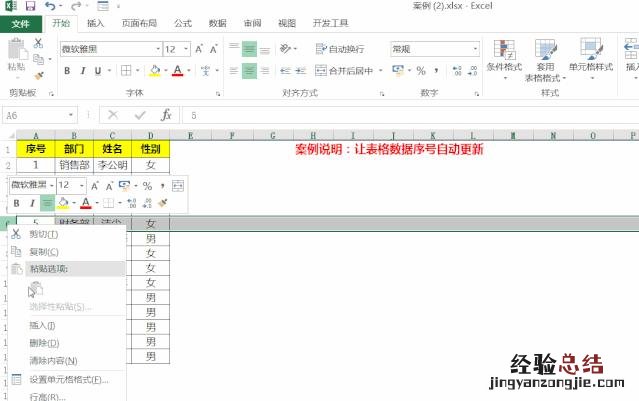Decrease decimal places in ribbon number group
639x401 pixels.
click(x=472, y=71)
